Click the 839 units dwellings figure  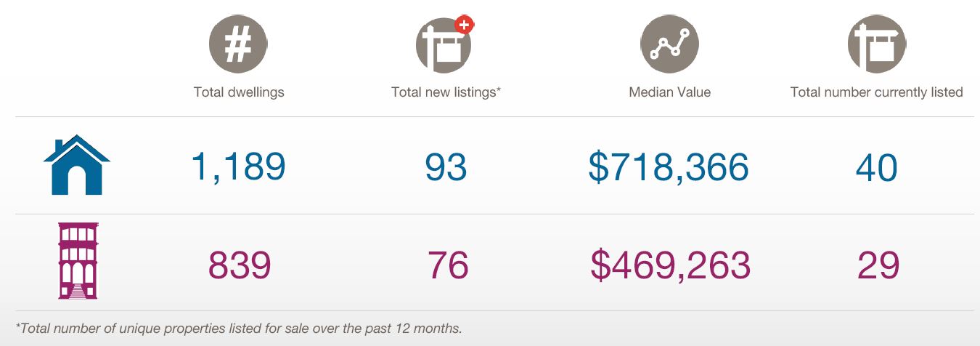[240, 265]
